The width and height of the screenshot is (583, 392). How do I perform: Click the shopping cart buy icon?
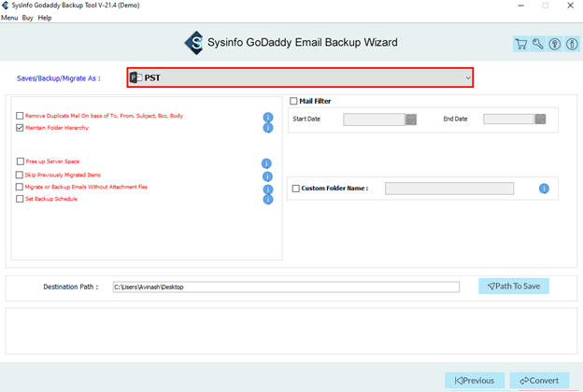tap(521, 44)
